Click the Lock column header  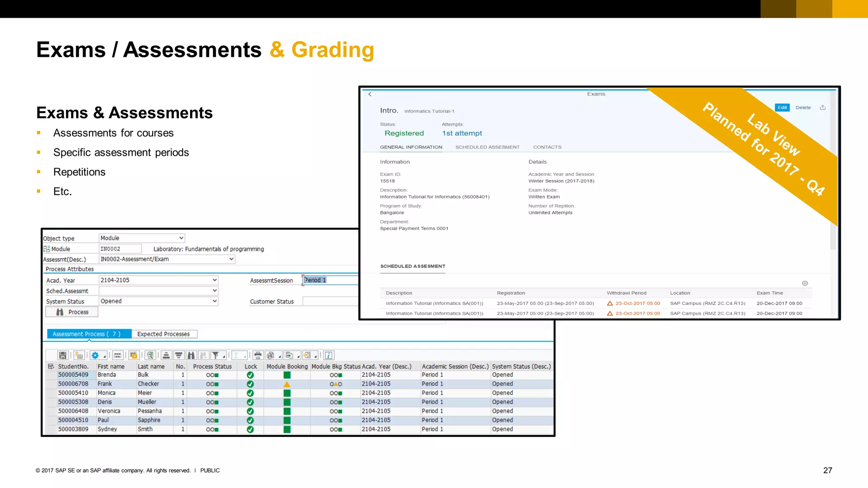[x=250, y=366]
